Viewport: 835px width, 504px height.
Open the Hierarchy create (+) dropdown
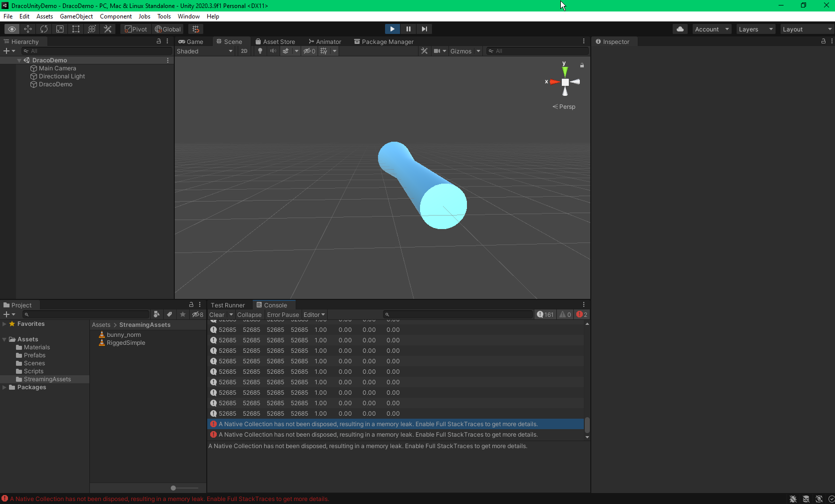(x=9, y=51)
